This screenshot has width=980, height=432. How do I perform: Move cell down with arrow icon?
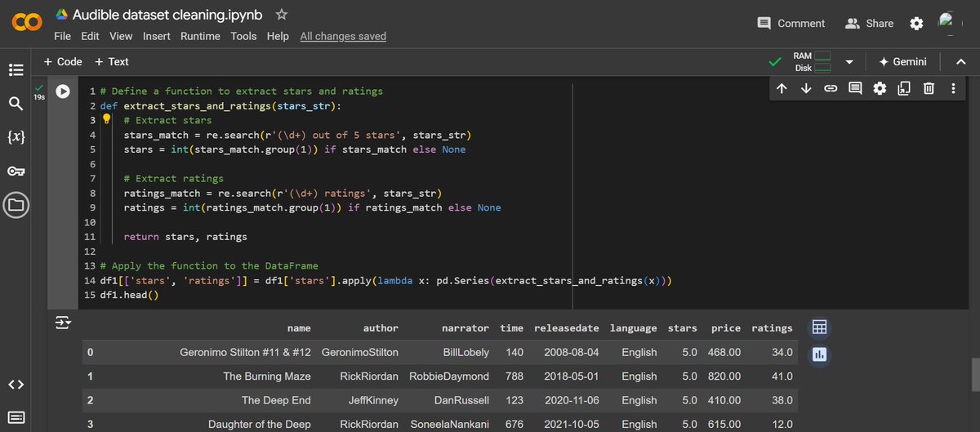[806, 88]
